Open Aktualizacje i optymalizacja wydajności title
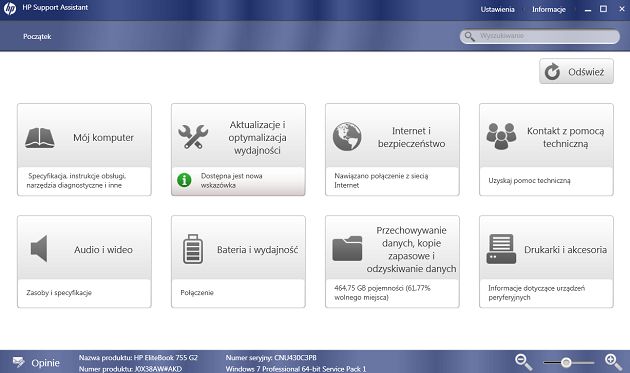This screenshot has width=630, height=373. click(x=257, y=137)
